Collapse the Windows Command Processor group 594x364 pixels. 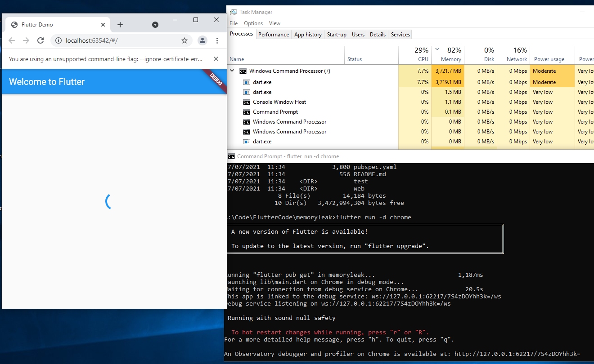pos(232,71)
